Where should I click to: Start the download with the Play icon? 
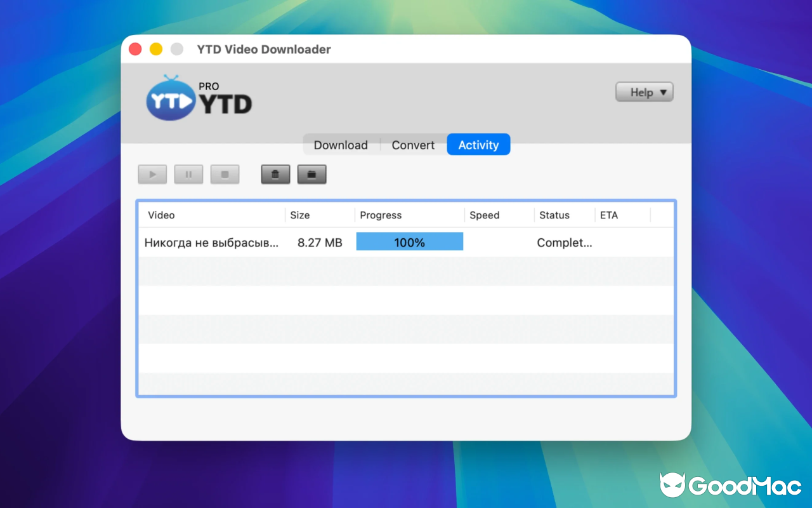(152, 174)
